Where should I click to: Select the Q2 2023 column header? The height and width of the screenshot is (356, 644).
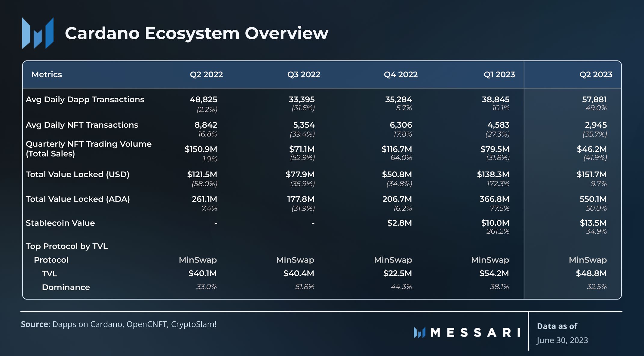point(596,75)
